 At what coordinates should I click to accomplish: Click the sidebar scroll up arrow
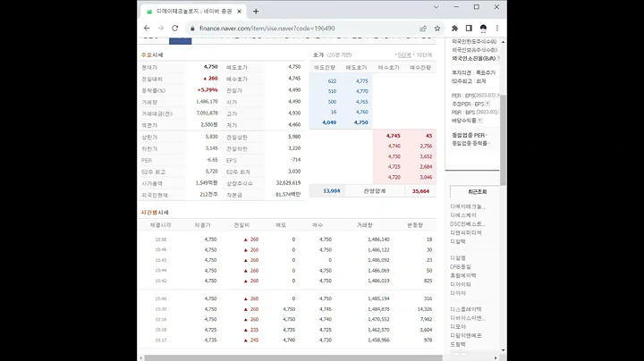tap(503, 42)
